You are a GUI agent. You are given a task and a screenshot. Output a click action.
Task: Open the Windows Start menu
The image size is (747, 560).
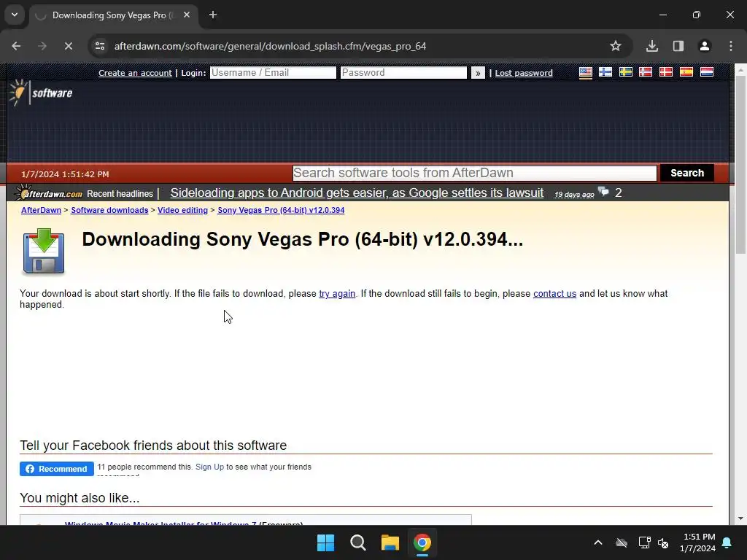(326, 542)
